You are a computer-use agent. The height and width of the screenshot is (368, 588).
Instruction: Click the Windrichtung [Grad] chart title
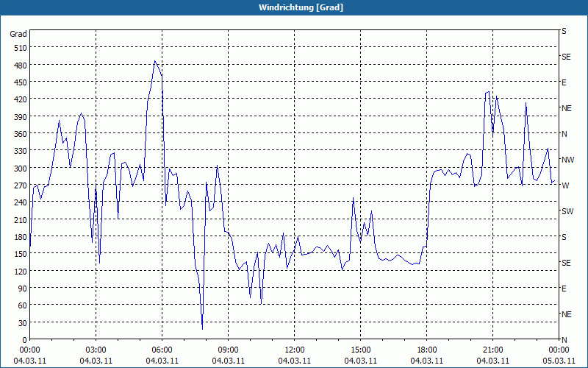301,7
